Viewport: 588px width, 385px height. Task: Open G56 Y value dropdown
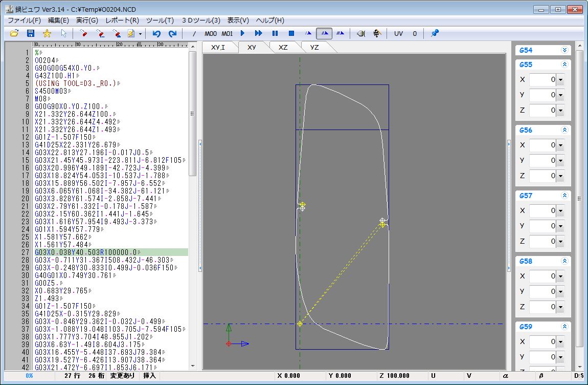pyautogui.click(x=560, y=160)
